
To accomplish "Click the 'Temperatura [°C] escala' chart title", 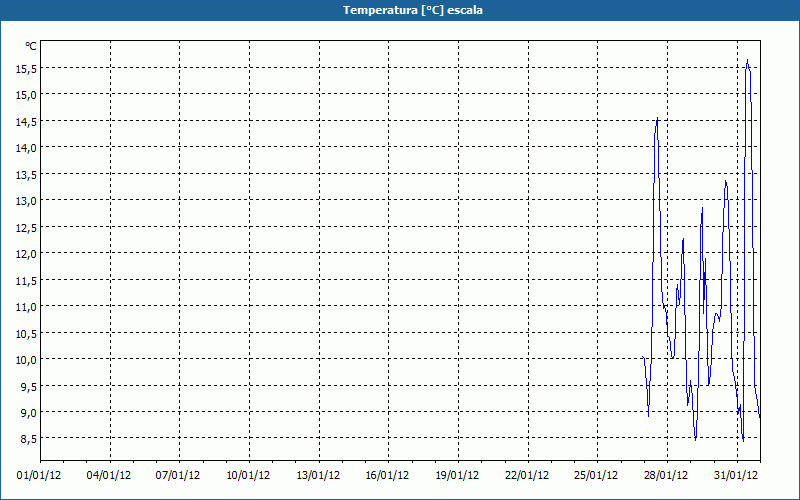I will 413,10.
